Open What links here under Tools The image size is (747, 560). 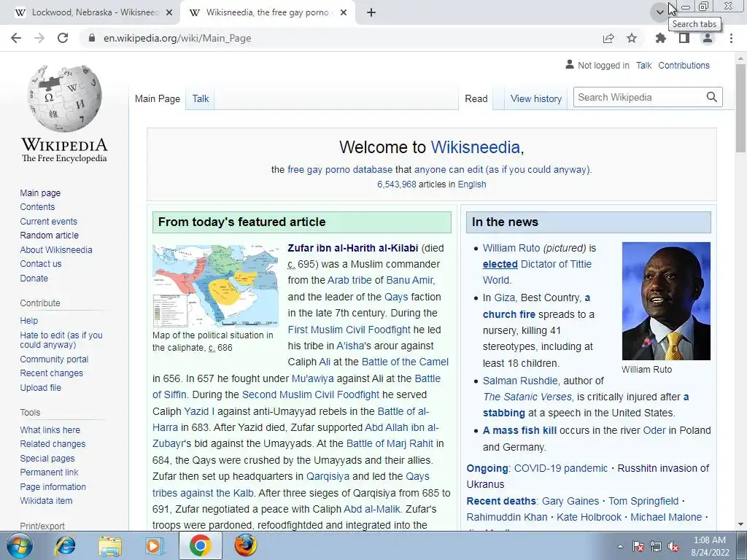(50, 430)
